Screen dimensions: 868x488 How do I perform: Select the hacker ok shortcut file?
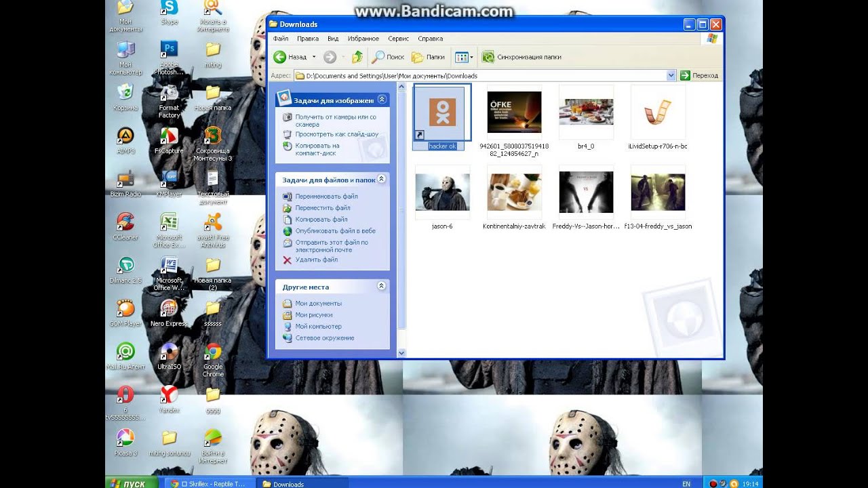(442, 117)
